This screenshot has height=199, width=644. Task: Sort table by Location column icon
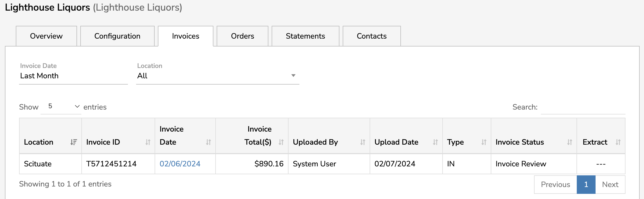(x=73, y=142)
